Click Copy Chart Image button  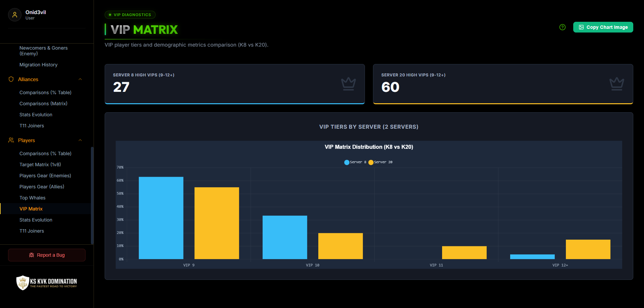pyautogui.click(x=603, y=27)
